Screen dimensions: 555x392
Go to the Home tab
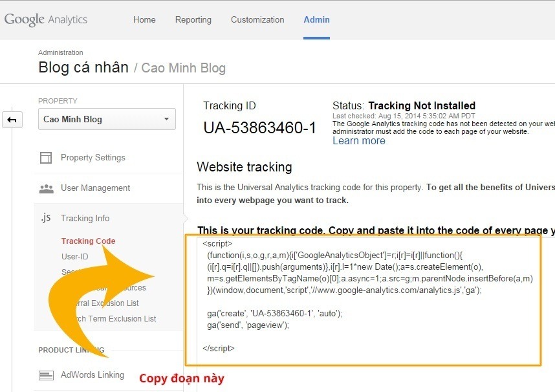click(144, 20)
